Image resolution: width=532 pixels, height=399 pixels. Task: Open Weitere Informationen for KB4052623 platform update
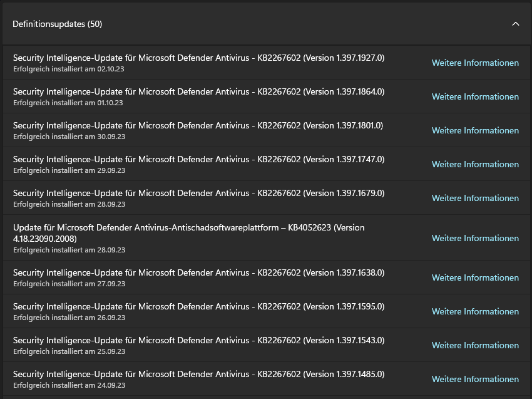tap(475, 238)
